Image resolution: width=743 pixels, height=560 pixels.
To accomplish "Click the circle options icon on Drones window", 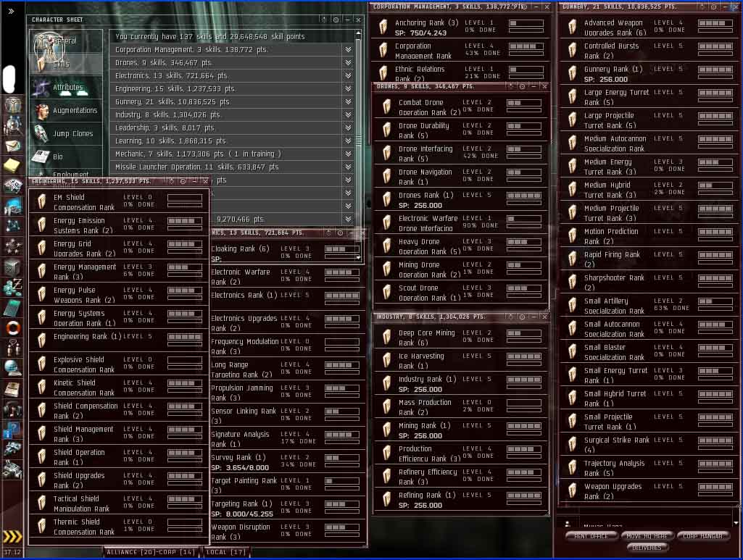I will 522,86.
